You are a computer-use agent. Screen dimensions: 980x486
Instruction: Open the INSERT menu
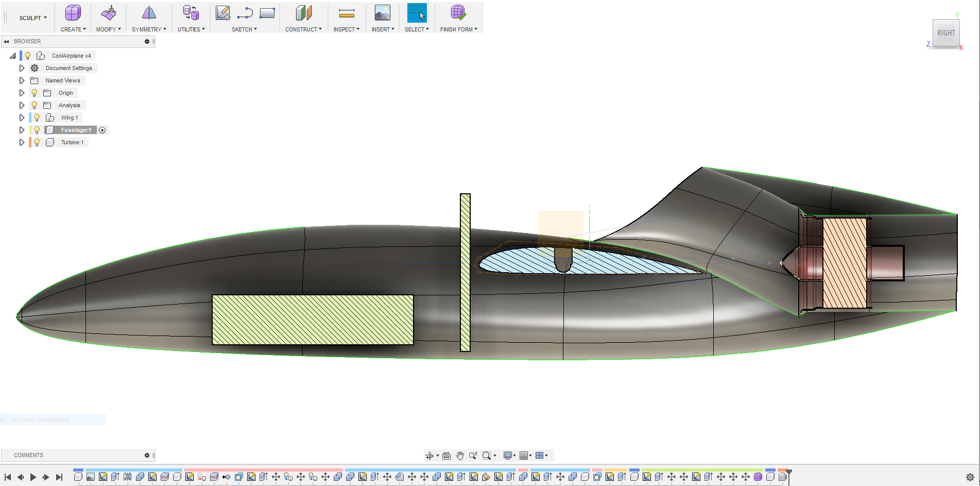383,29
